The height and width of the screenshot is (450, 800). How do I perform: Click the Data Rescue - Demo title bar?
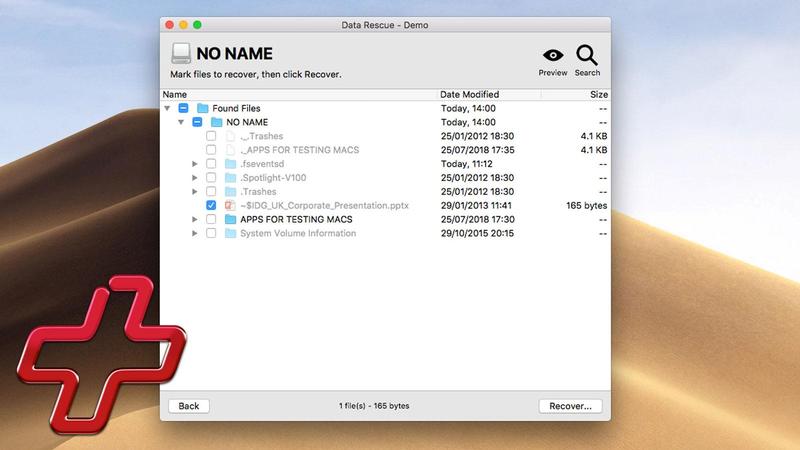point(385,25)
